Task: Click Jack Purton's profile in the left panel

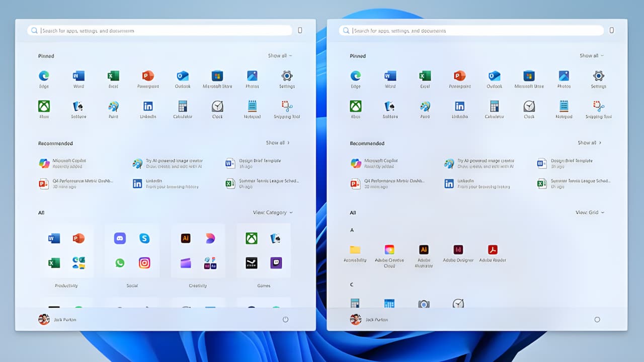Action: [57, 319]
